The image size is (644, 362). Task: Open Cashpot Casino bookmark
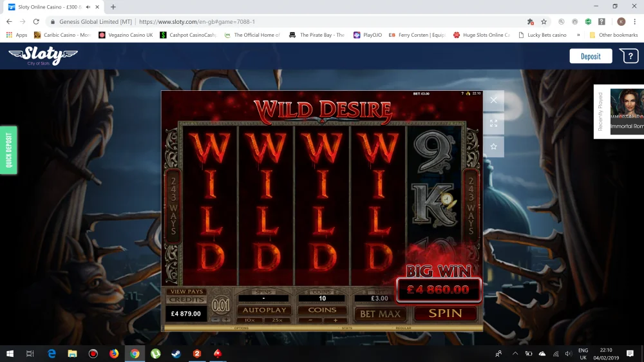188,35
